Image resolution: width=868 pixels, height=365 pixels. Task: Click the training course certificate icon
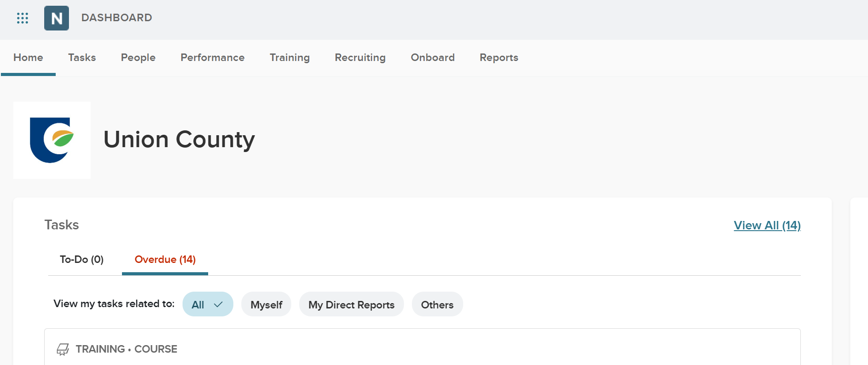[63, 350]
